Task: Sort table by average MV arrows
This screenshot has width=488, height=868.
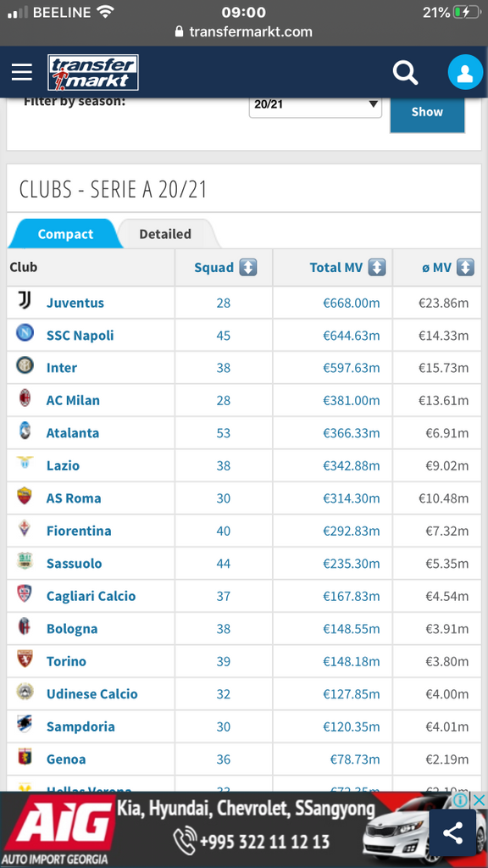Action: pos(465,268)
